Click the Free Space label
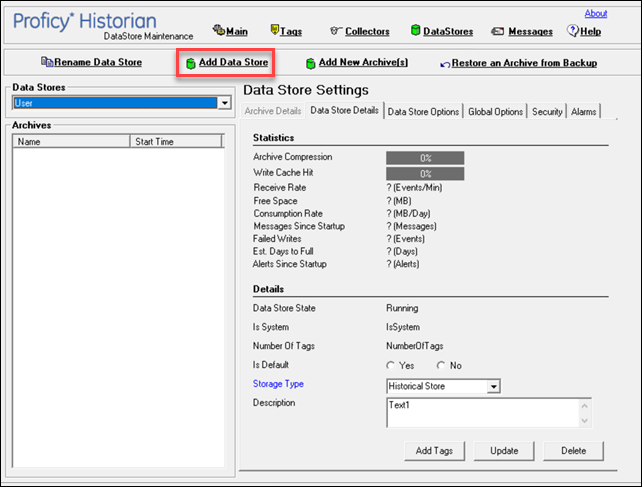 pyautogui.click(x=275, y=201)
